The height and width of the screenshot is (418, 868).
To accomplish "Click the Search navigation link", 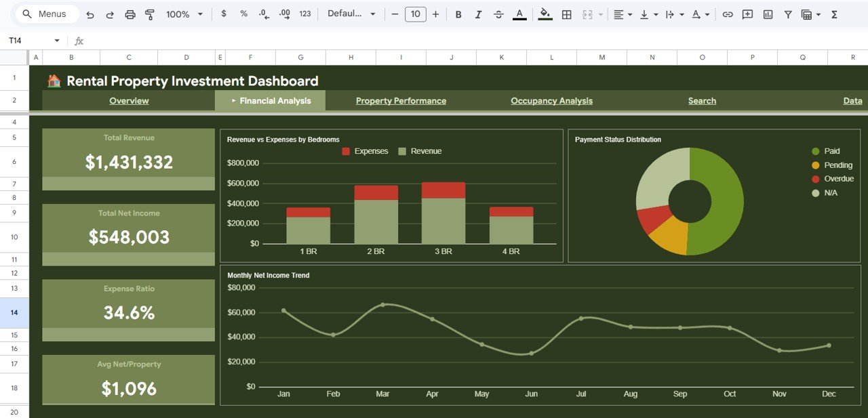I will click(702, 100).
